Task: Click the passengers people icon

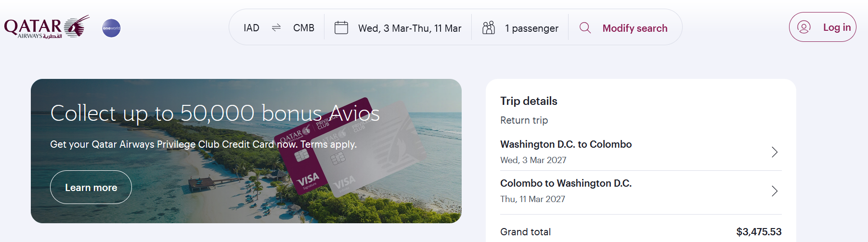Action: (x=489, y=27)
